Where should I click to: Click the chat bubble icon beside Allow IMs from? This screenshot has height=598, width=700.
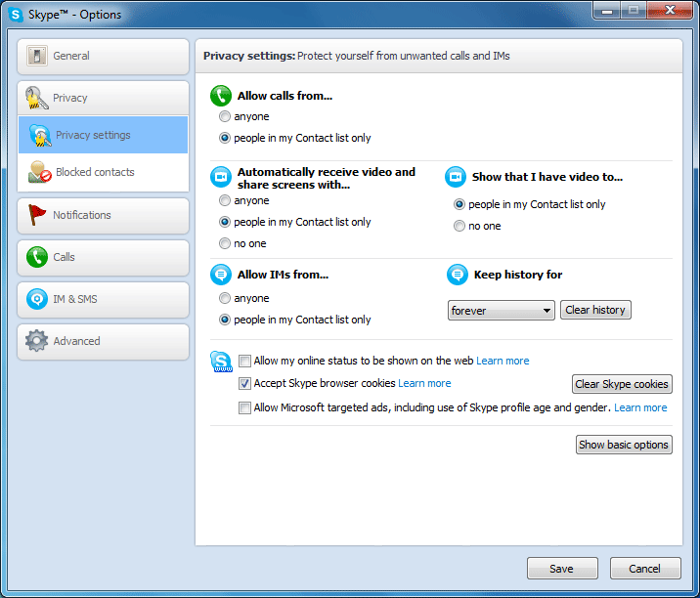221,275
